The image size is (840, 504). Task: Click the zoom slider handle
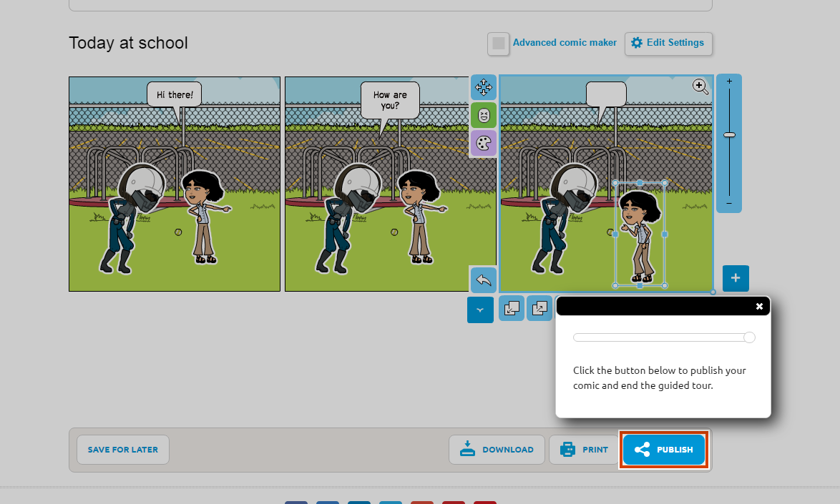click(729, 134)
